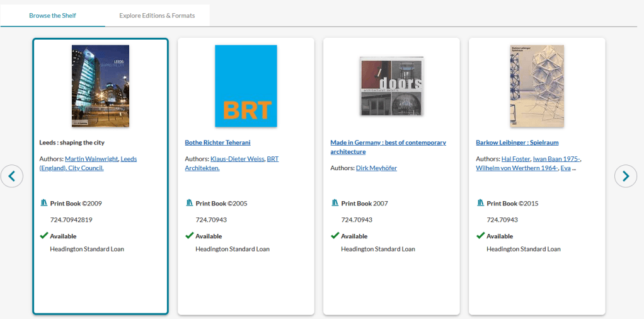Click the green Available checkmark on BRT card
644x319 pixels.
pyautogui.click(x=189, y=236)
